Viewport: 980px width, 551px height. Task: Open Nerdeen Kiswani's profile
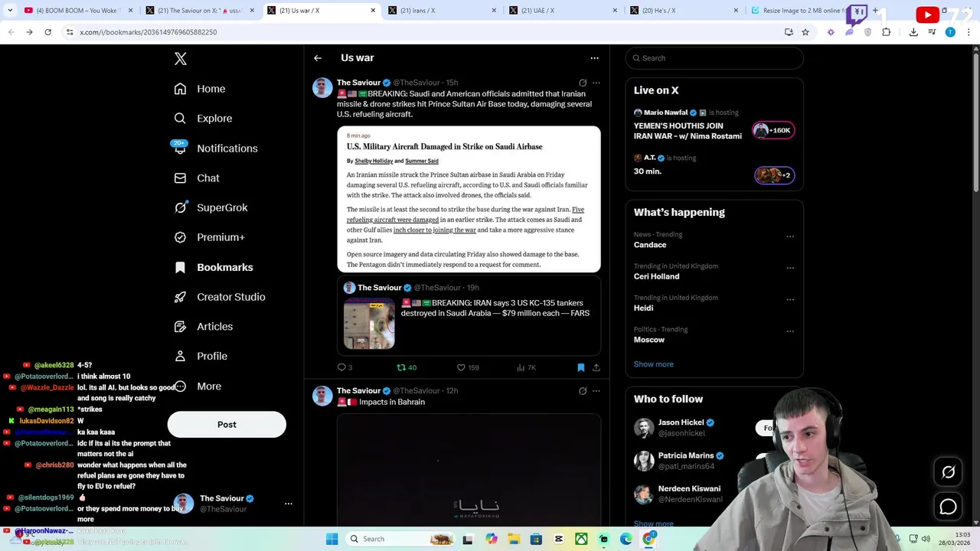689,488
